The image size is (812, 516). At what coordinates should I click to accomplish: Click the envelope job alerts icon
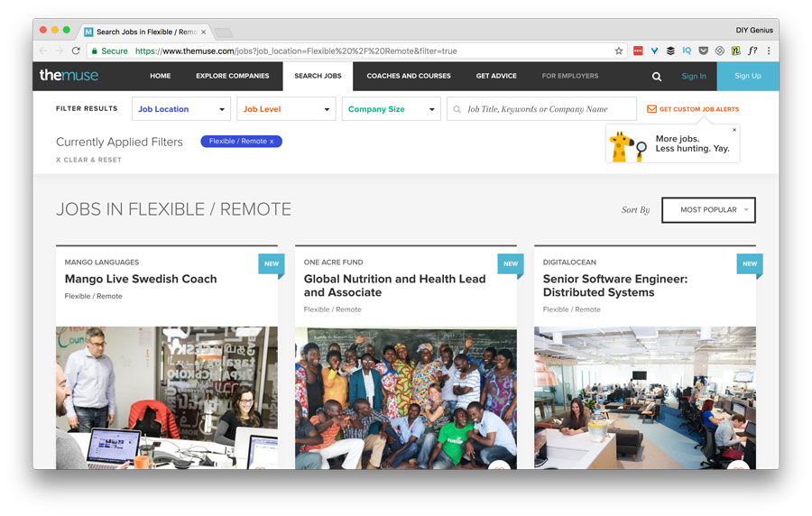[x=651, y=109]
